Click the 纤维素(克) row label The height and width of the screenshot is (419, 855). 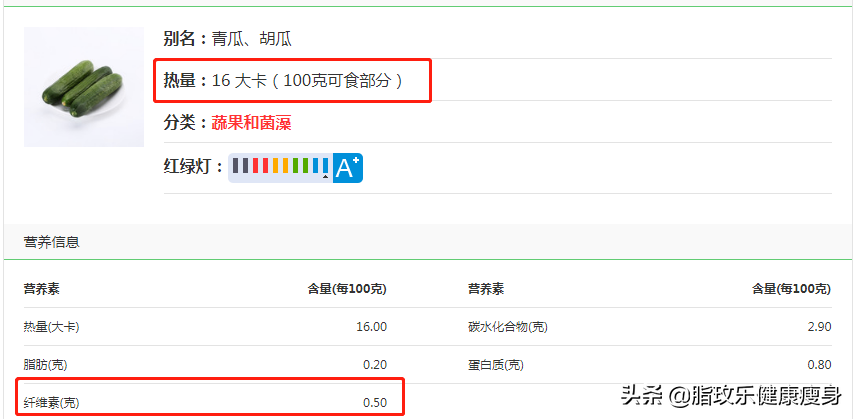[x=49, y=402]
